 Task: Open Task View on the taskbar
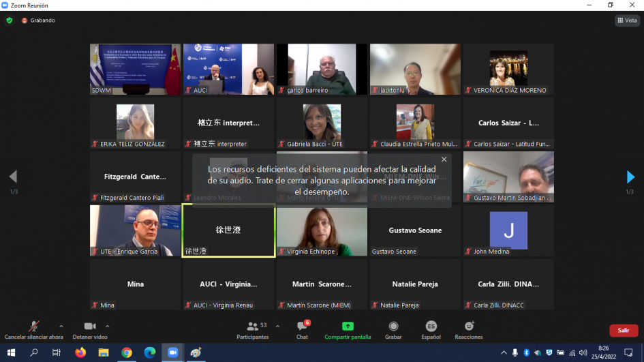tap(57, 352)
